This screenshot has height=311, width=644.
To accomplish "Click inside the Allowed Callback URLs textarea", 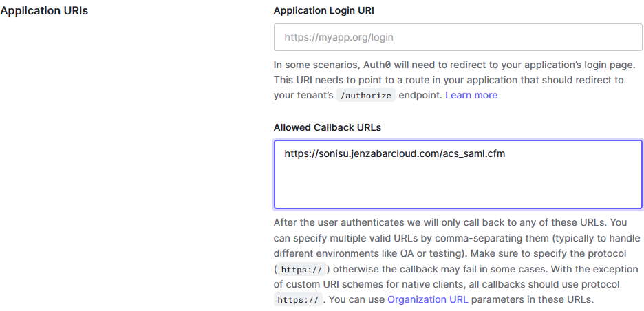I will coord(458,174).
